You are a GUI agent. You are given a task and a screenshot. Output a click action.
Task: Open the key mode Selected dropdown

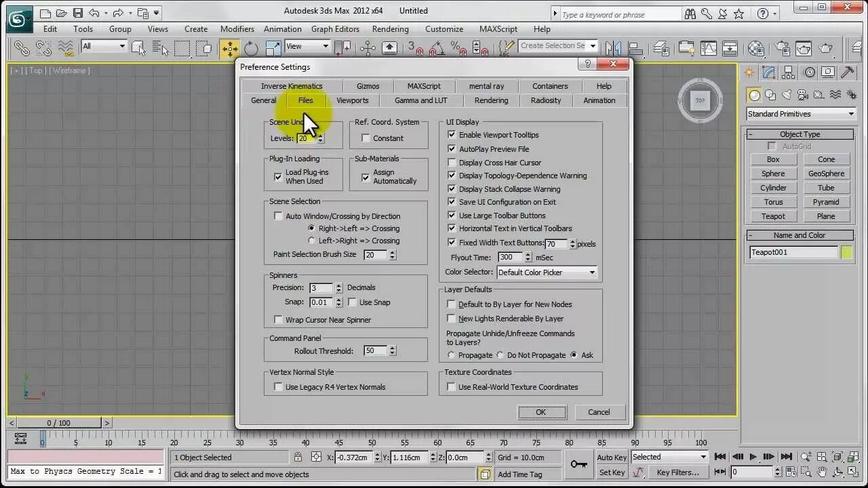[x=669, y=457]
